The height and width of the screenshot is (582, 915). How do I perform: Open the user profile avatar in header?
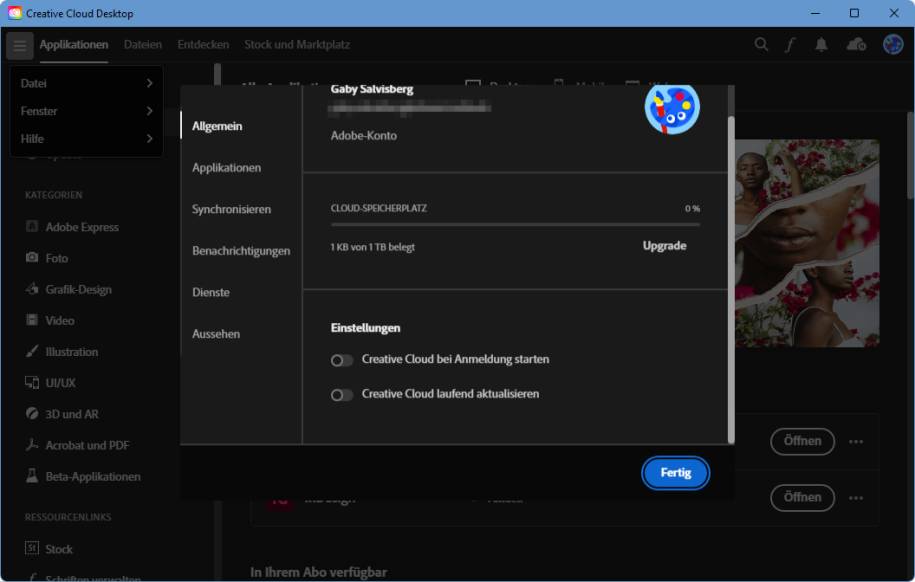tap(892, 45)
